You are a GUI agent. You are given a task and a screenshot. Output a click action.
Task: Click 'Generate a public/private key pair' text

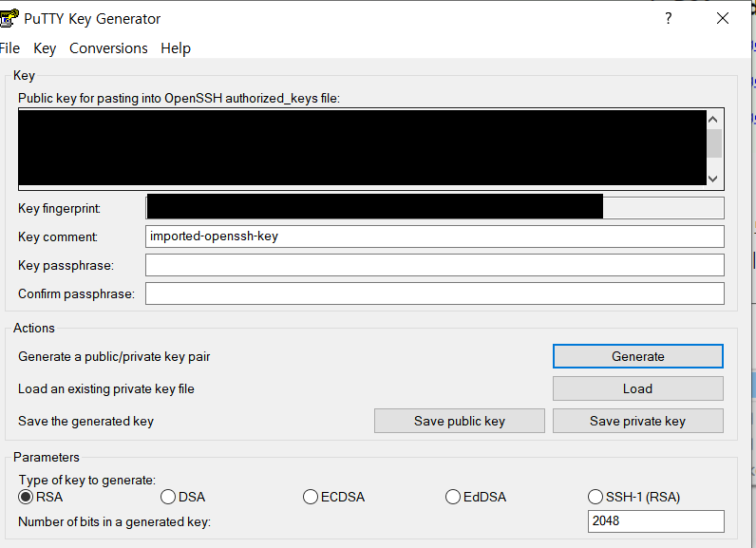pos(114,357)
